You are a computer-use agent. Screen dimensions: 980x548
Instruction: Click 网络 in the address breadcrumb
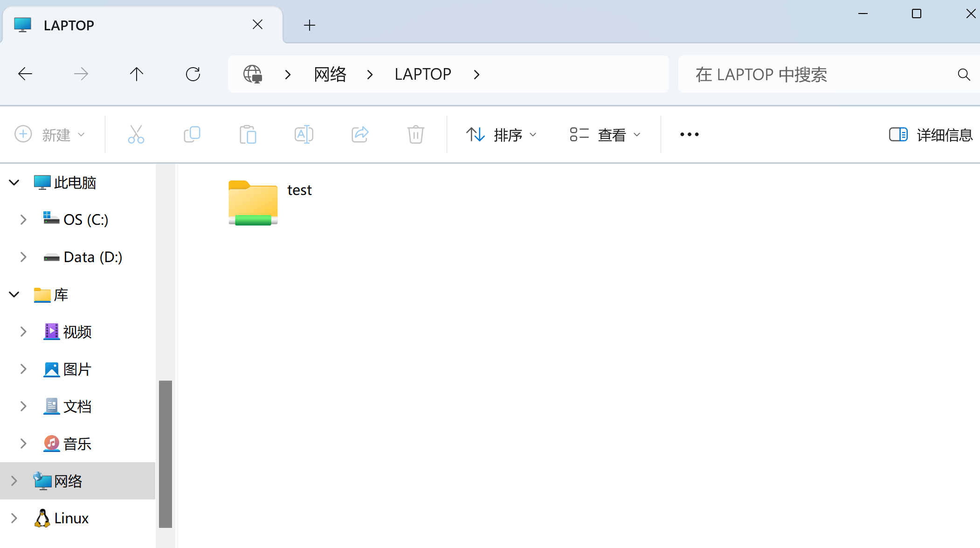(330, 74)
